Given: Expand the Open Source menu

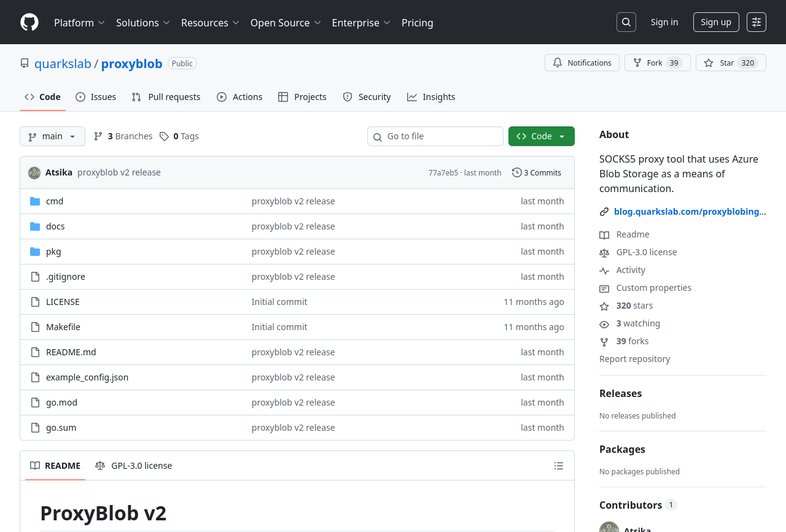Looking at the screenshot, I should click(x=285, y=23).
